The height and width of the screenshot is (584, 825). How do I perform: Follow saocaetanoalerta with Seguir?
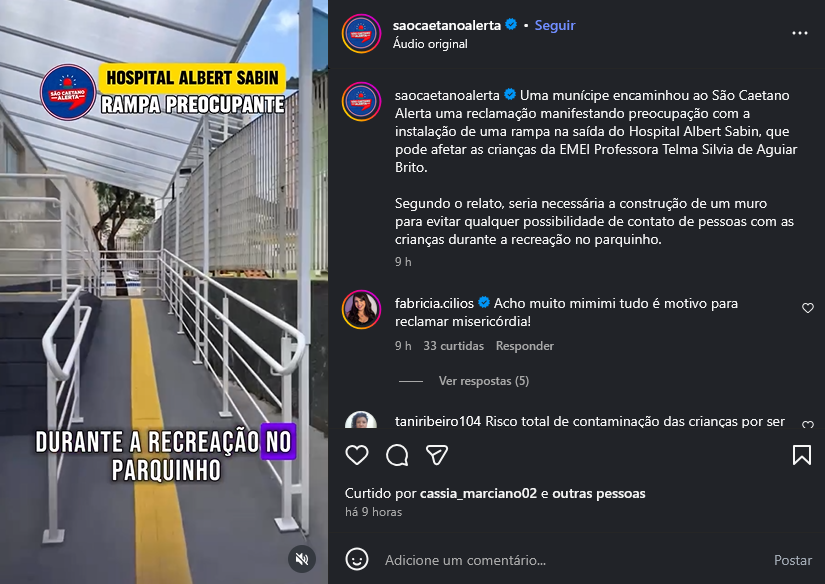555,25
